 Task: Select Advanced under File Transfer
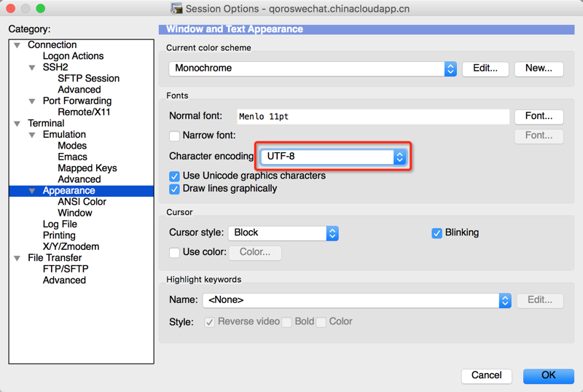tap(64, 281)
